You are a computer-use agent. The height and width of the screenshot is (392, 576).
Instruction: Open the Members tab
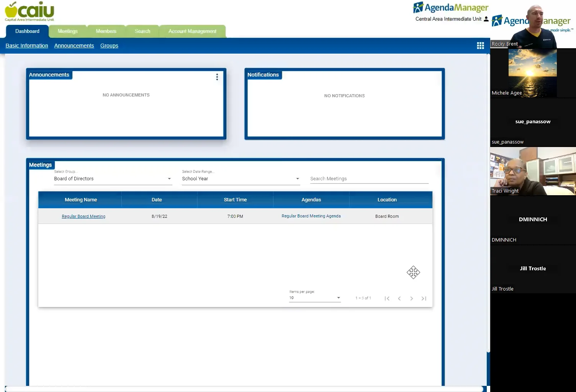pos(106,31)
